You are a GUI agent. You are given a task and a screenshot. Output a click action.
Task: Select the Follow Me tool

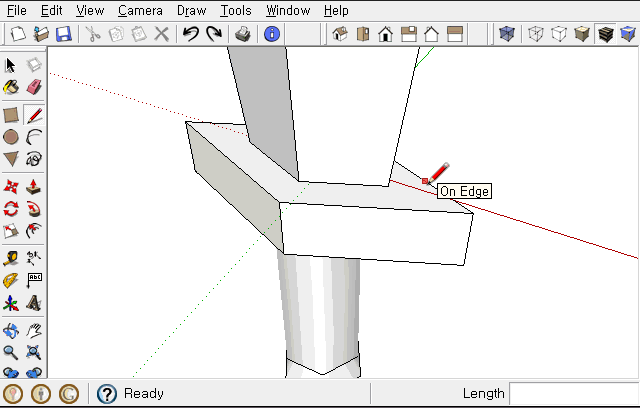(x=34, y=209)
